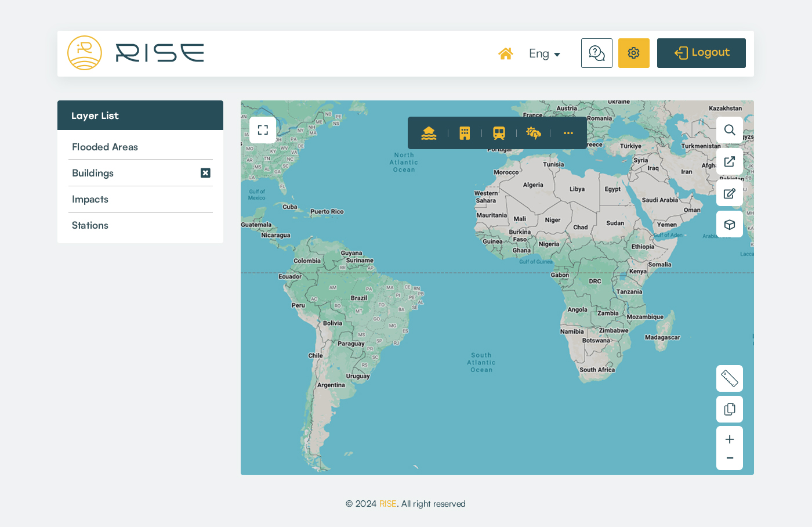The width and height of the screenshot is (812, 527).
Task: Zoom out on the map
Action: coord(730,459)
